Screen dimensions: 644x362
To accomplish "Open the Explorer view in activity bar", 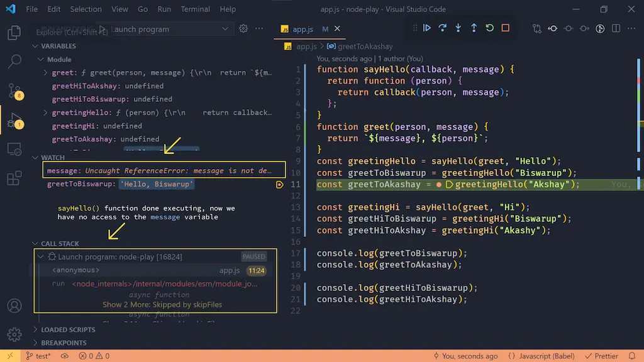I will point(14,33).
